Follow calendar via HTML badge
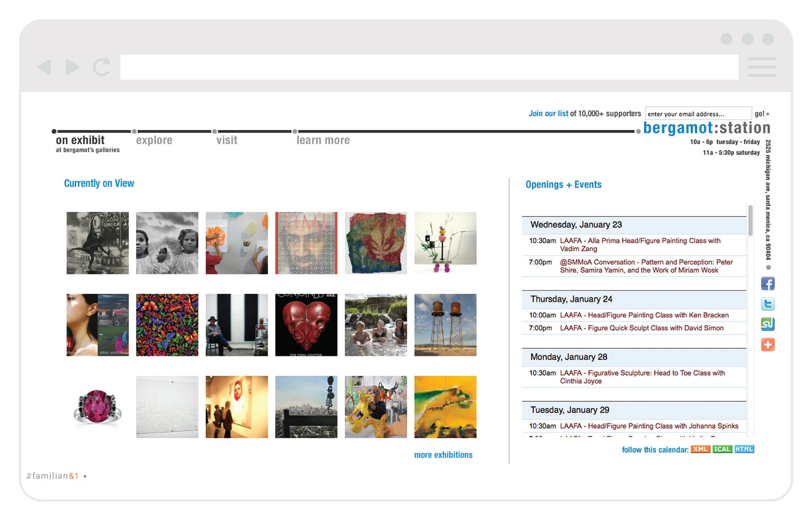 tap(744, 449)
